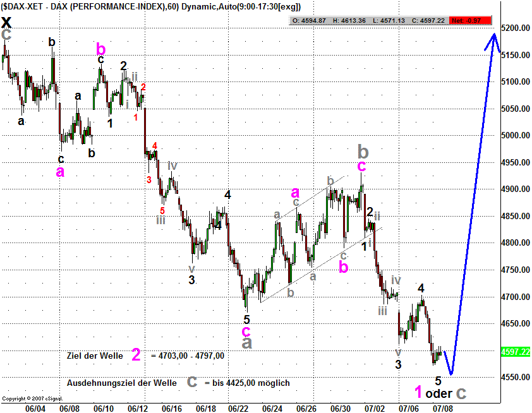
Task: Click the large gray b label at the 07/02 peak
Action: [363, 151]
